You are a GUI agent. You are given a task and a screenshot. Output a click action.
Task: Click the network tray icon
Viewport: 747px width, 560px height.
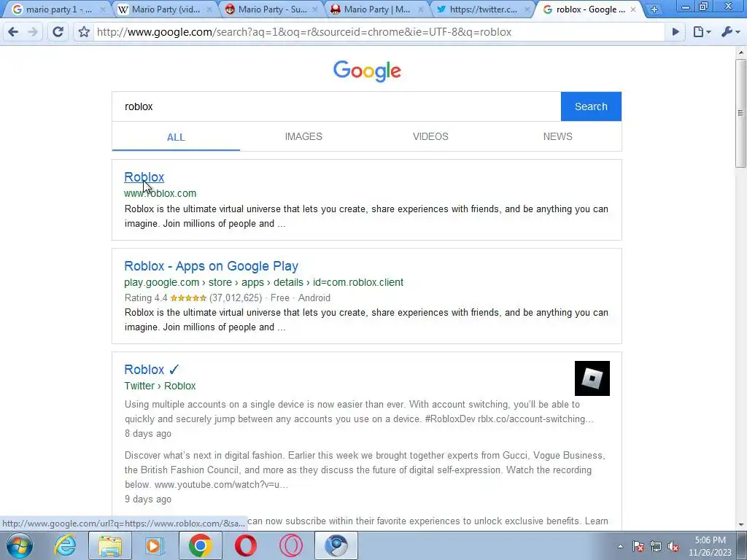656,546
